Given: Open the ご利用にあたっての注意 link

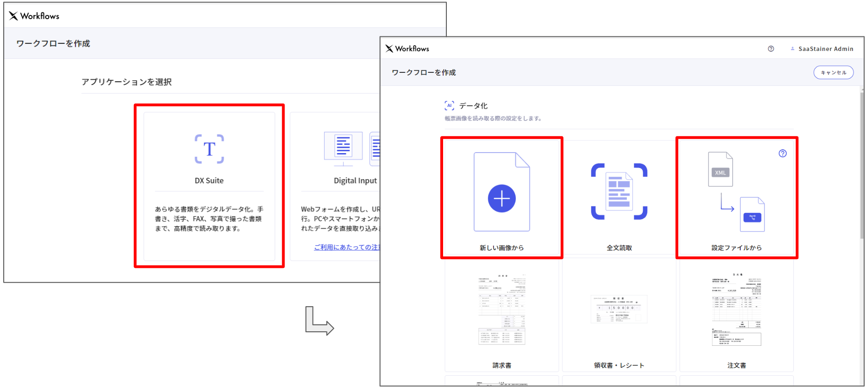Looking at the screenshot, I should [x=347, y=247].
